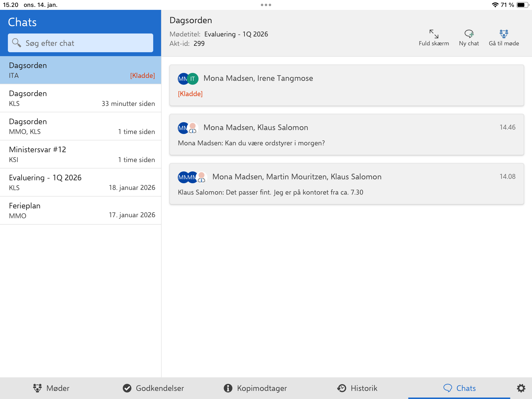Open the Dagsorden chat with KLS
Image resolution: width=532 pixels, height=399 pixels.
pyautogui.click(x=81, y=98)
